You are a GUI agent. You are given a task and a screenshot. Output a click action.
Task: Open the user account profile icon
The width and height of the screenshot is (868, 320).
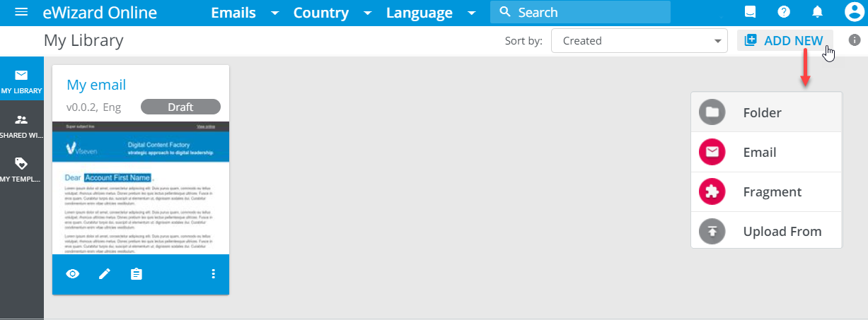click(853, 12)
